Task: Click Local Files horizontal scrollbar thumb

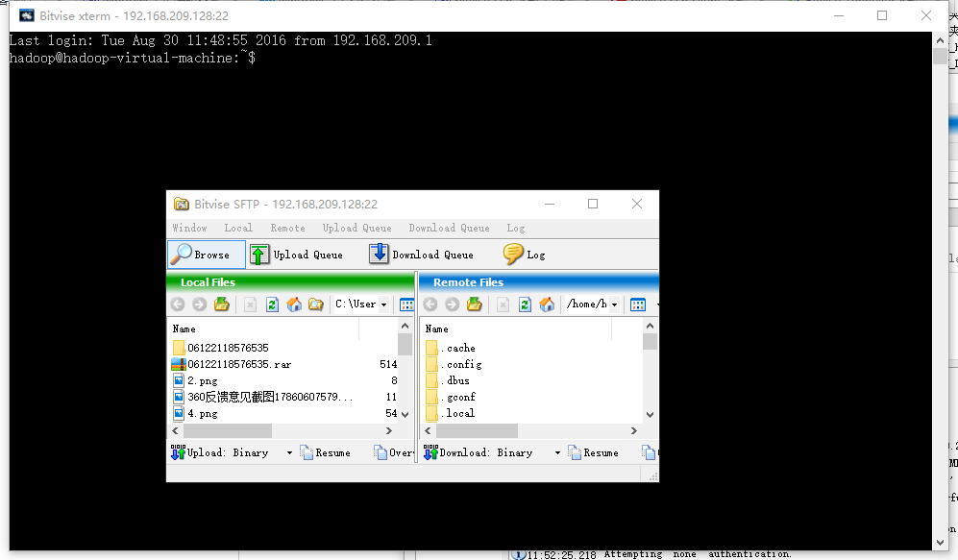Action: (228, 430)
